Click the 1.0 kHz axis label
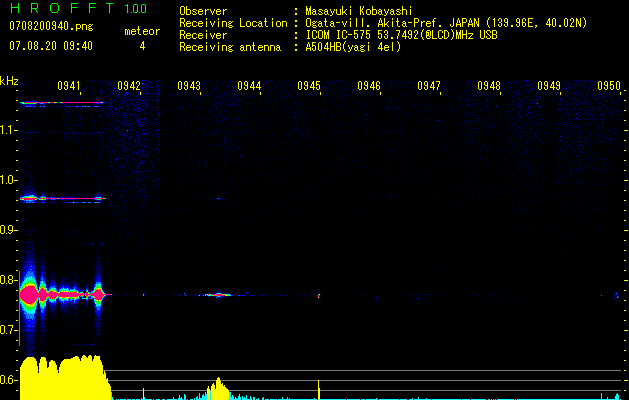The width and height of the screenshot is (629, 400). click(8, 180)
